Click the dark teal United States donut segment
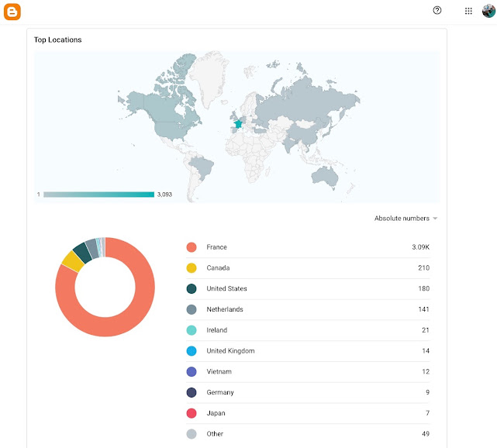The height and width of the screenshot is (448, 497). [82, 253]
